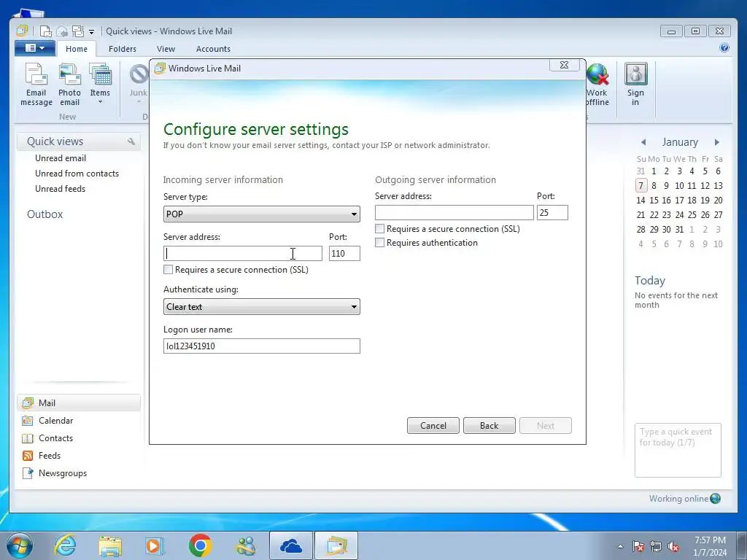Select Unread from contacts in Quick views

[x=77, y=174]
